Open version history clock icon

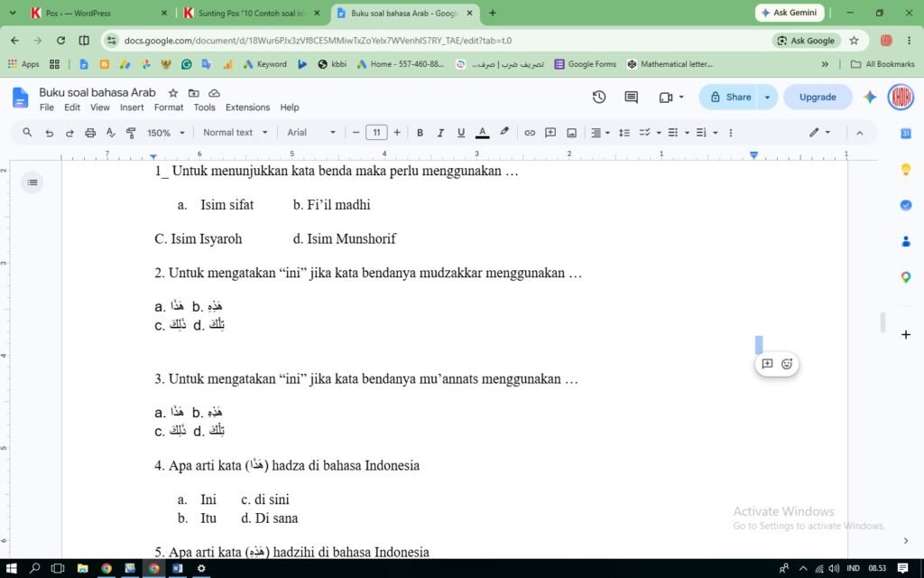tap(599, 98)
